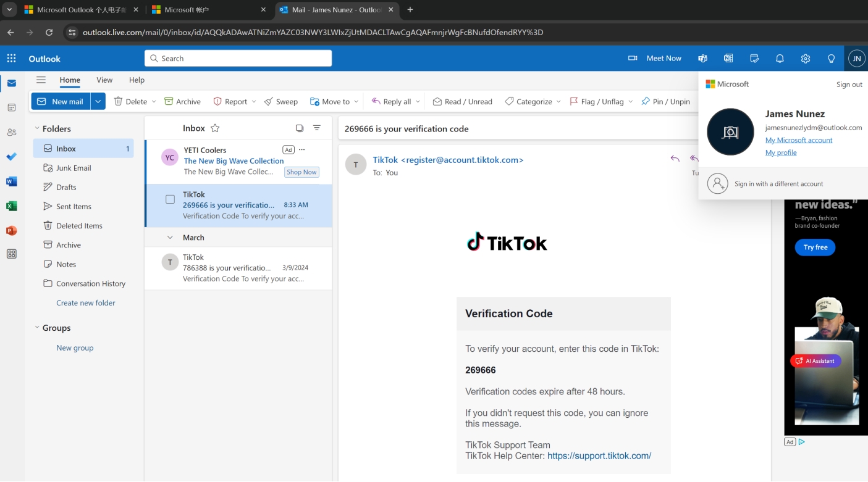Collapse the Groups section
Image resolution: width=868 pixels, height=482 pixels.
pos(37,328)
